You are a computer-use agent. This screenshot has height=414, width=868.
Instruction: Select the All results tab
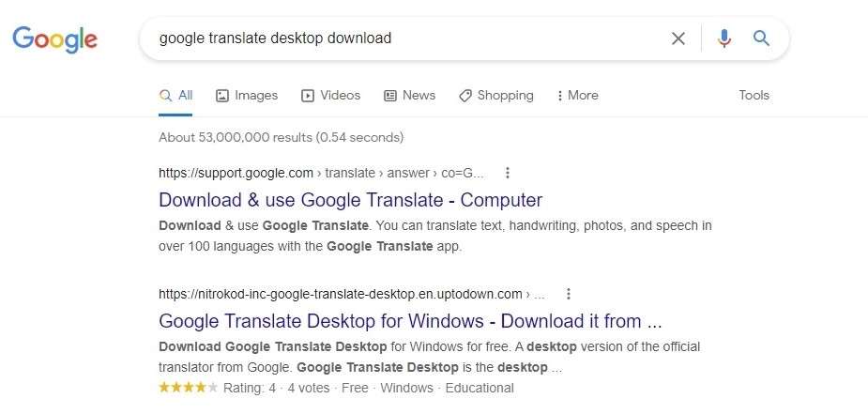[175, 95]
